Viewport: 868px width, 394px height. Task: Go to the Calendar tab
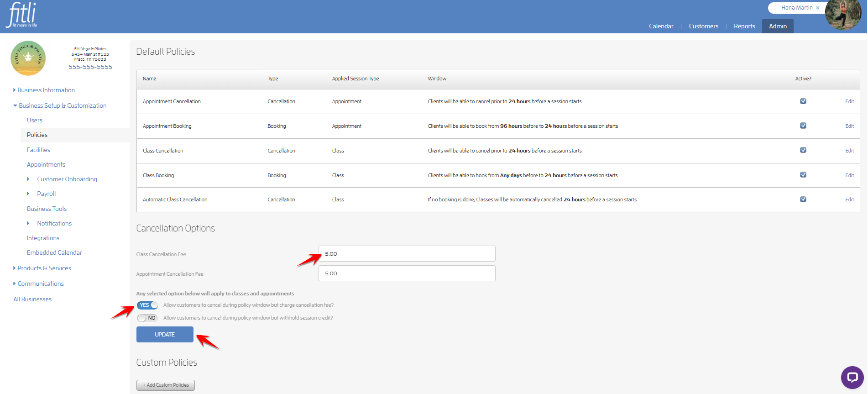pyautogui.click(x=661, y=26)
